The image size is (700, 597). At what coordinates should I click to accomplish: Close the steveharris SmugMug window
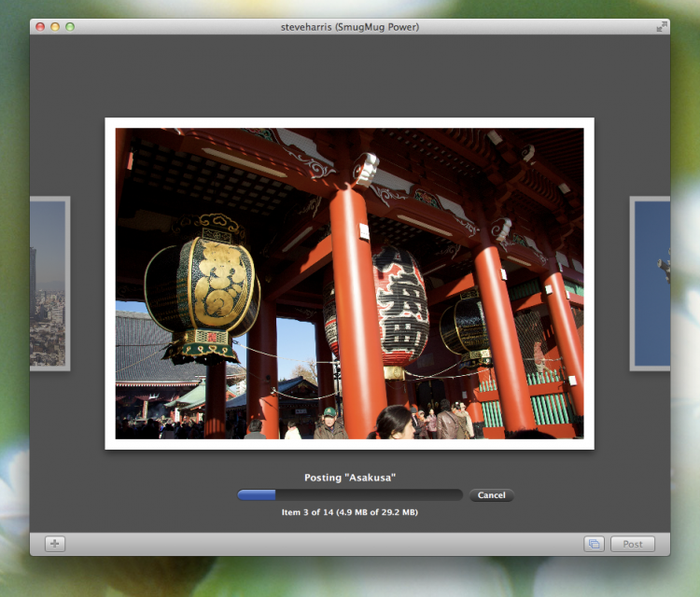[40, 27]
